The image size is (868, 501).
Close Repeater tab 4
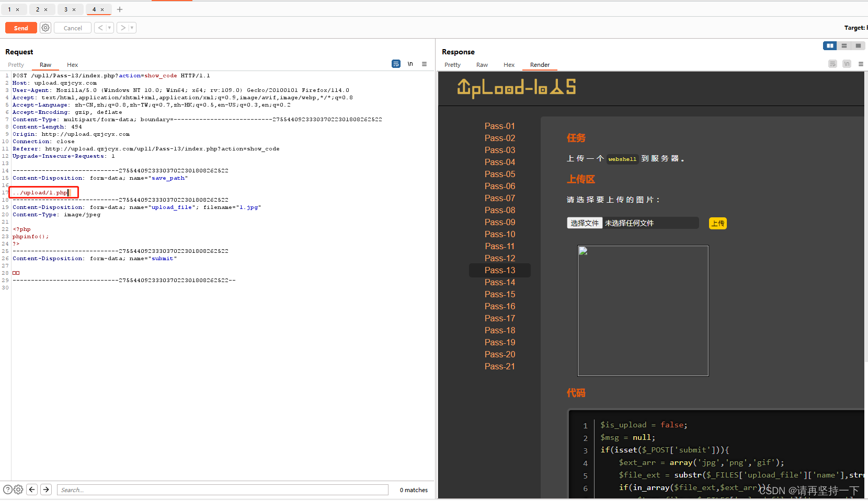point(102,9)
